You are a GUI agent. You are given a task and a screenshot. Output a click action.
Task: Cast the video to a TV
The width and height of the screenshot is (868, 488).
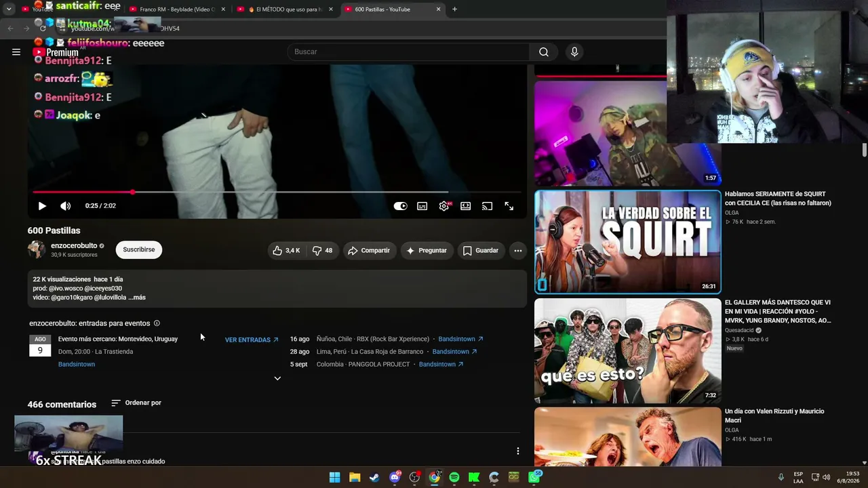tap(487, 206)
